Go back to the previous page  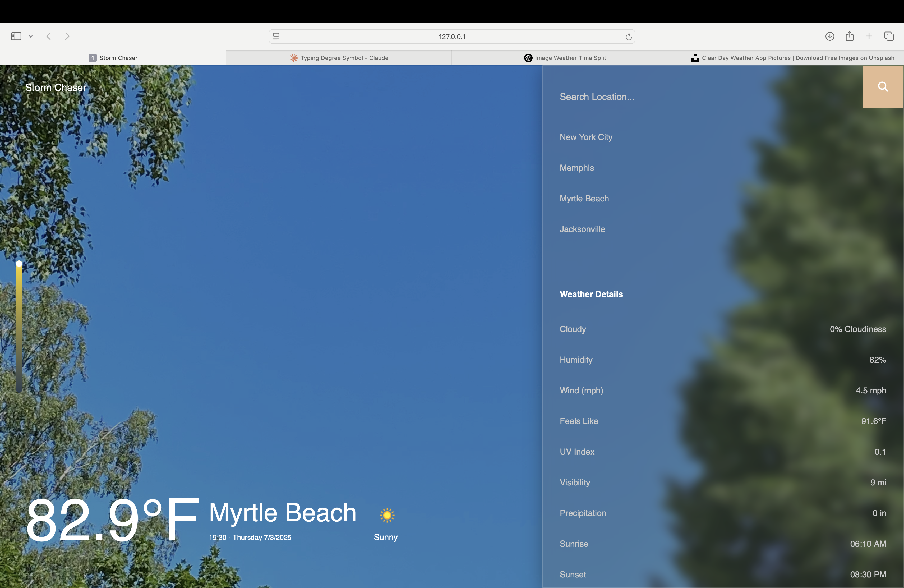point(49,36)
